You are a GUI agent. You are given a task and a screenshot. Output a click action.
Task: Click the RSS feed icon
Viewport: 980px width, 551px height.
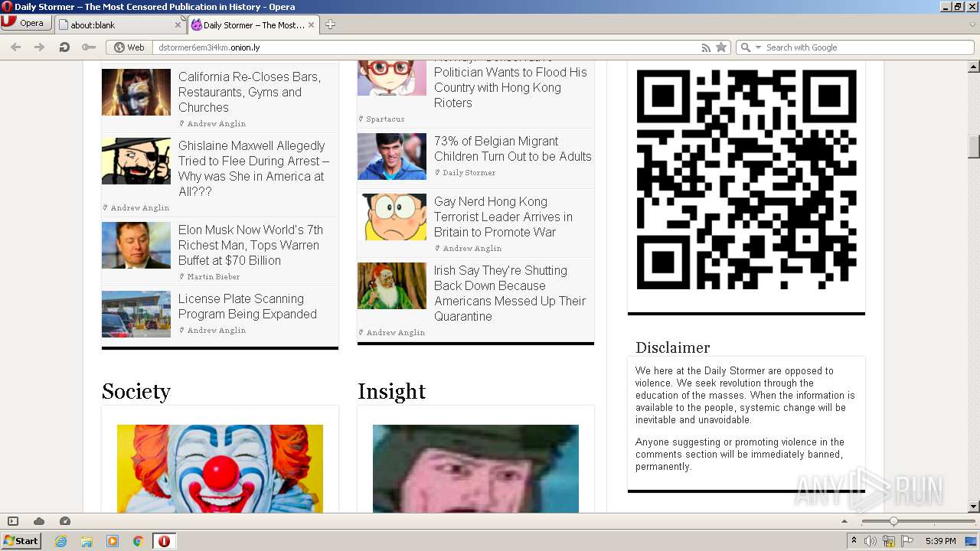tap(706, 47)
